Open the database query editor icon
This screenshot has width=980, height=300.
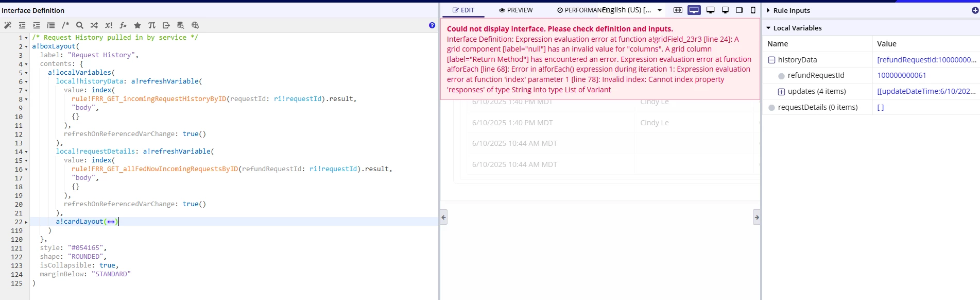click(x=181, y=25)
